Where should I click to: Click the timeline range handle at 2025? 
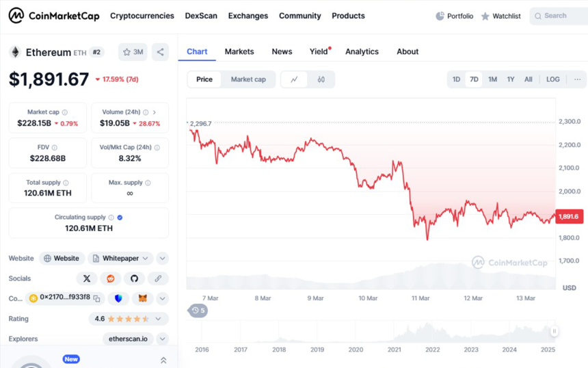click(x=554, y=332)
